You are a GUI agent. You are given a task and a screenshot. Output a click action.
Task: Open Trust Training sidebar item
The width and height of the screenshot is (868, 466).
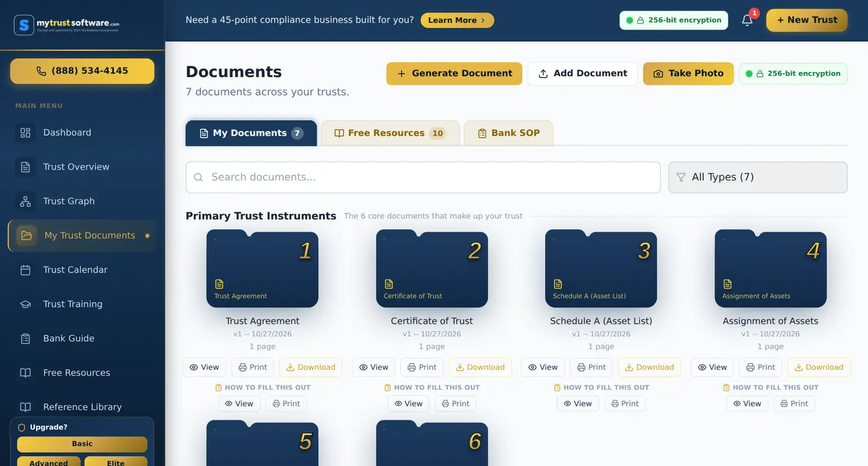[x=82, y=304]
